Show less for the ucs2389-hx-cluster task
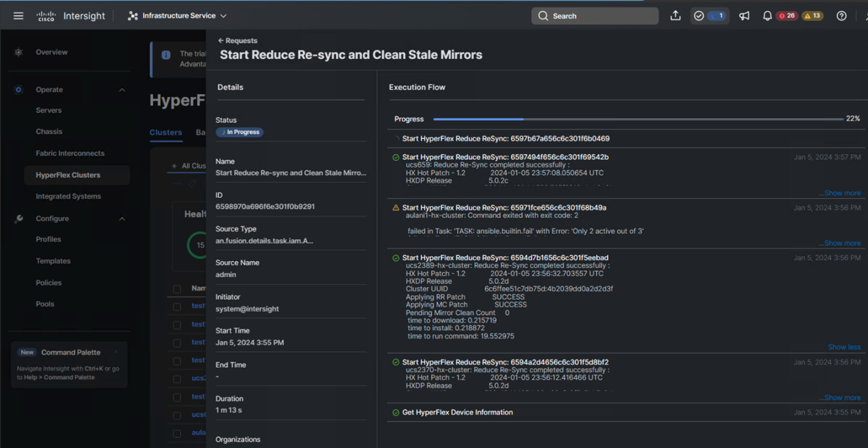The width and height of the screenshot is (868, 448). 844,347
